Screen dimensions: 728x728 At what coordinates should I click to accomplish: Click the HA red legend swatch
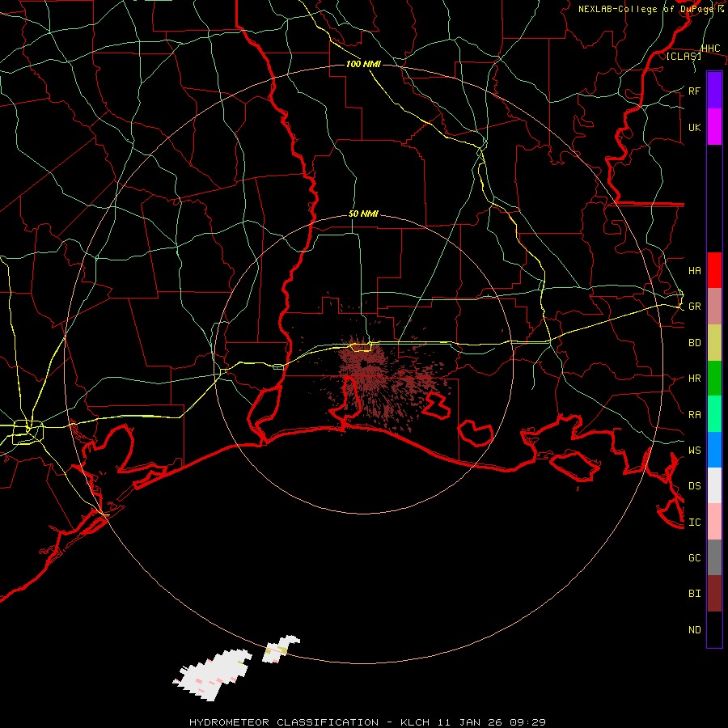pos(714,270)
